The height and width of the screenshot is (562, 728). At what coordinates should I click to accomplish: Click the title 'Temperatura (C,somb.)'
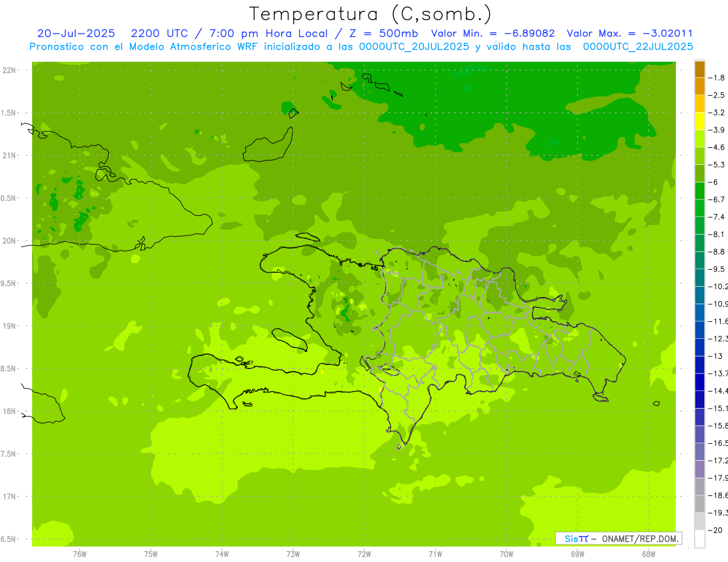[x=370, y=14]
